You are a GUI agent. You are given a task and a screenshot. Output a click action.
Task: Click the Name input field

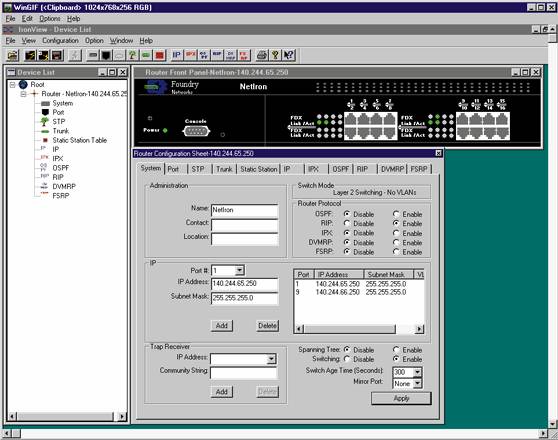click(244, 210)
